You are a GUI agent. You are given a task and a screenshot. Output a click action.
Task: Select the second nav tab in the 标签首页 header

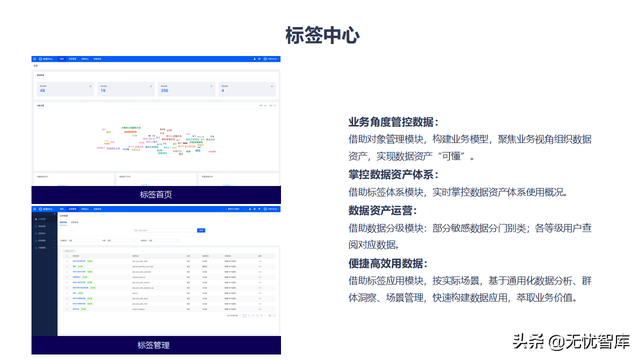[73, 59]
